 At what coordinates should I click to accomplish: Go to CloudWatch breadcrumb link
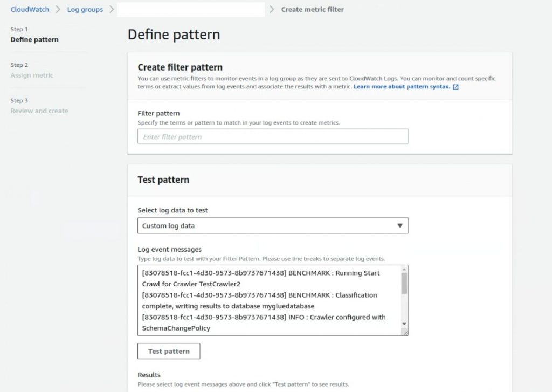pos(30,10)
